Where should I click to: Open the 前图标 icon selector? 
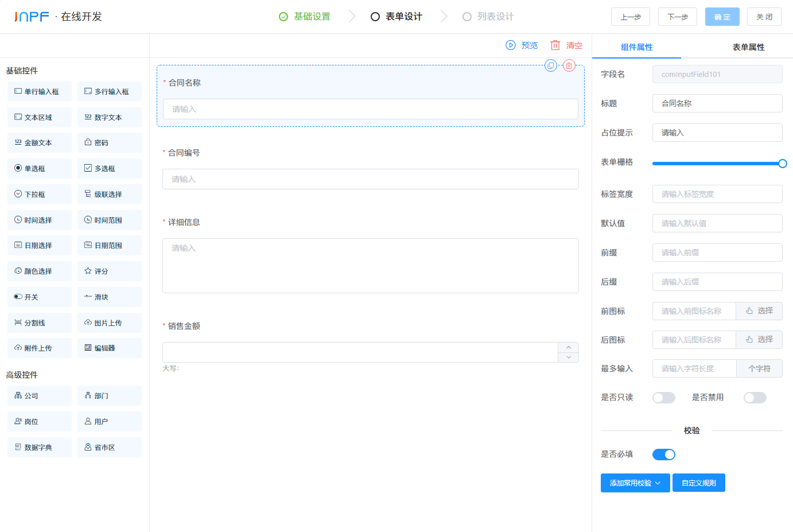(x=759, y=310)
